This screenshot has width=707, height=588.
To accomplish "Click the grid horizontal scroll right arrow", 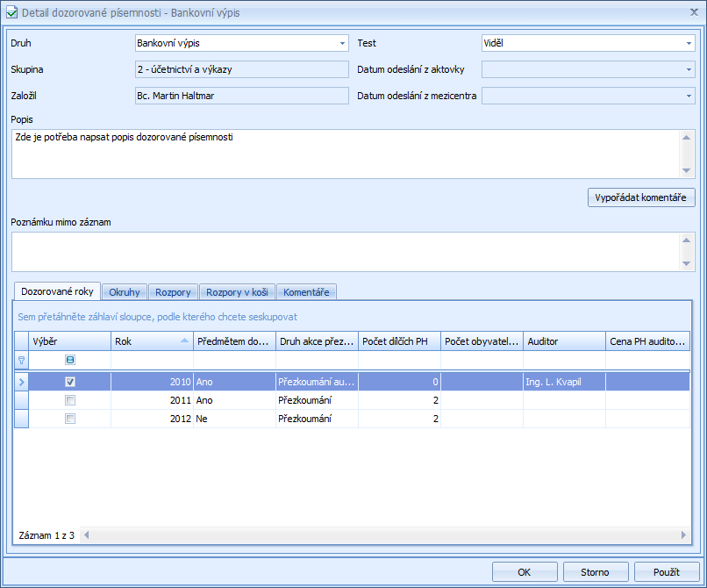I will (683, 534).
